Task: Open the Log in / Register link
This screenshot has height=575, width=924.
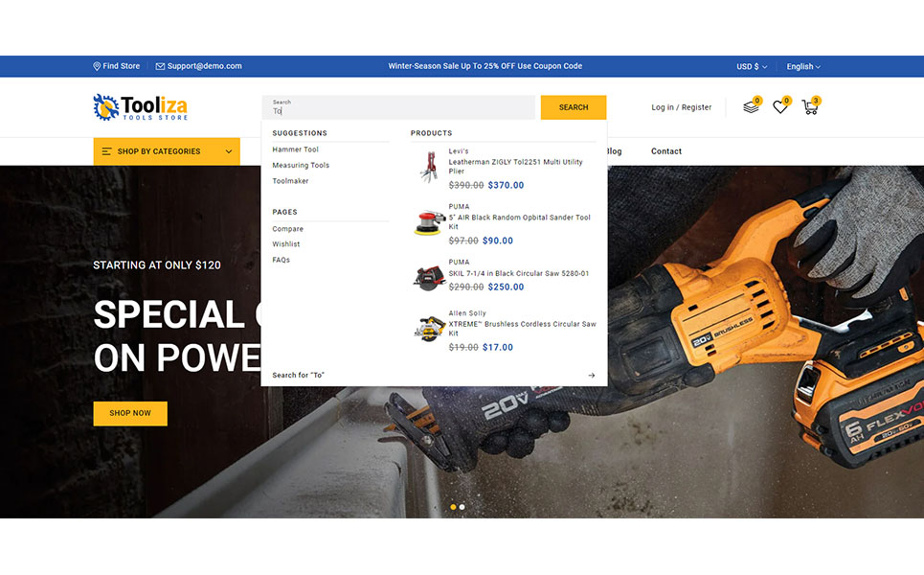Action: (681, 107)
